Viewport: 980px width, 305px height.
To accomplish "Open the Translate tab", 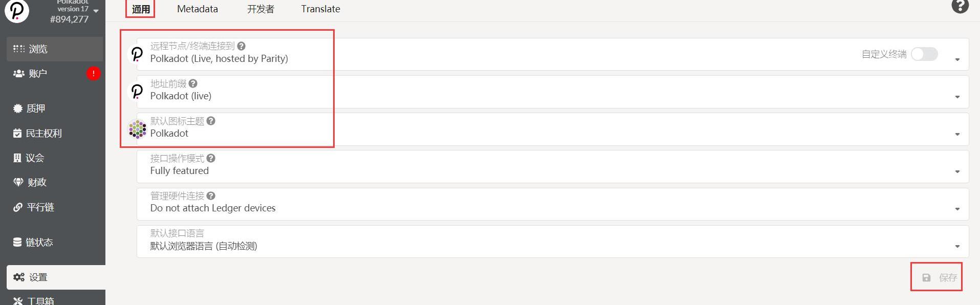I will coord(320,9).
